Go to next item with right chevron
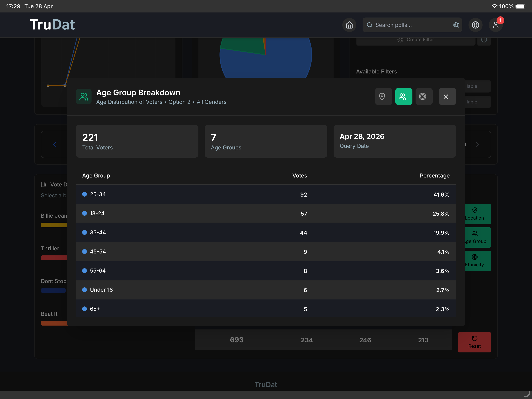Viewport: 532px width, 399px height. (477, 144)
